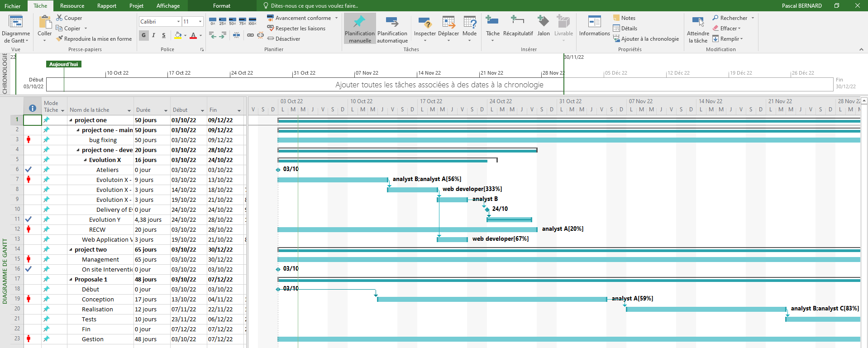
Task: Insert a milestone with Jalon icon
Action: coord(543,26)
